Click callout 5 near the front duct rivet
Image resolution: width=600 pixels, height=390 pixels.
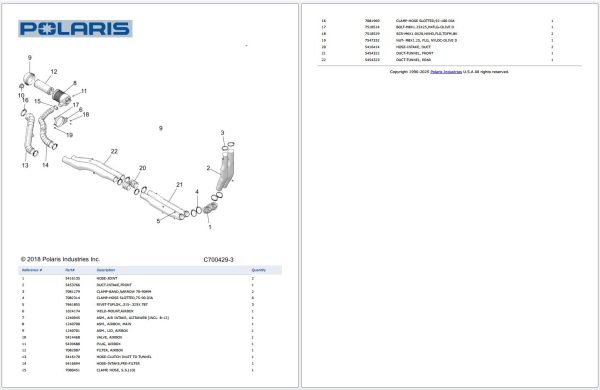(x=158, y=221)
